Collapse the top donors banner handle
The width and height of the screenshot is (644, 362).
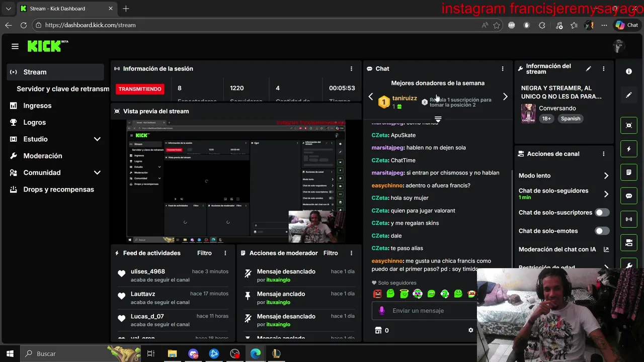tap(438, 119)
